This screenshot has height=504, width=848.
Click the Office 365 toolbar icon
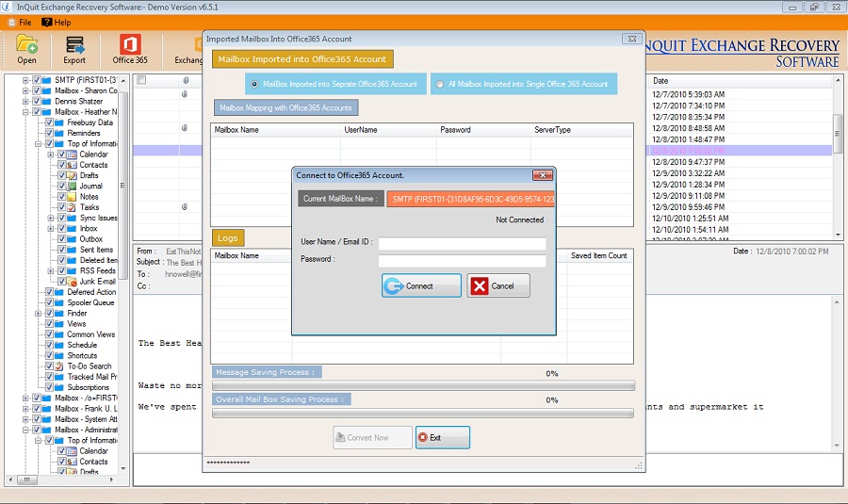(x=130, y=49)
